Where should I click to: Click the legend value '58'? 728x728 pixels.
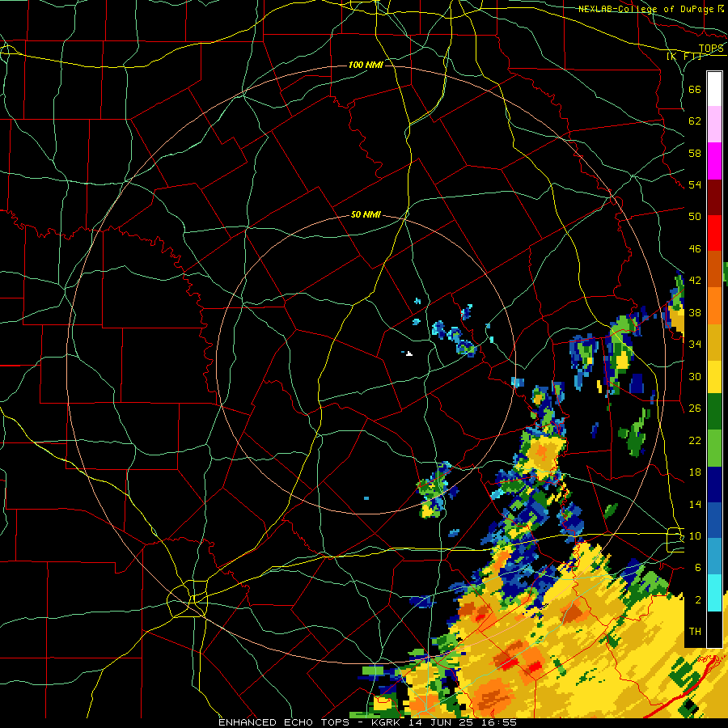pyautogui.click(x=695, y=153)
